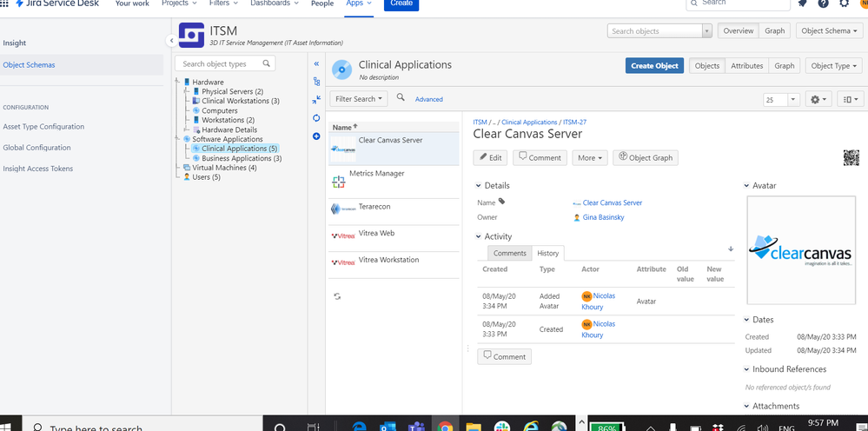
Task: Click the search icon in object types field
Action: 266,63
